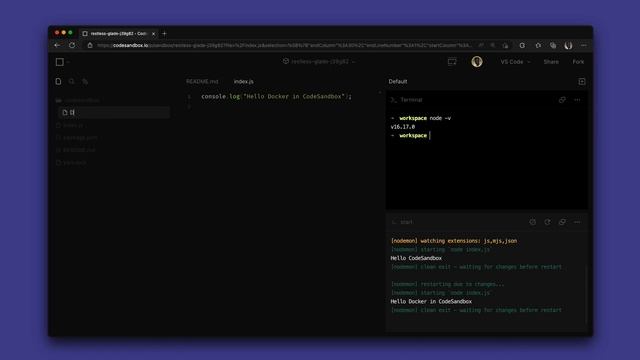Click the Fork button

[x=578, y=62]
